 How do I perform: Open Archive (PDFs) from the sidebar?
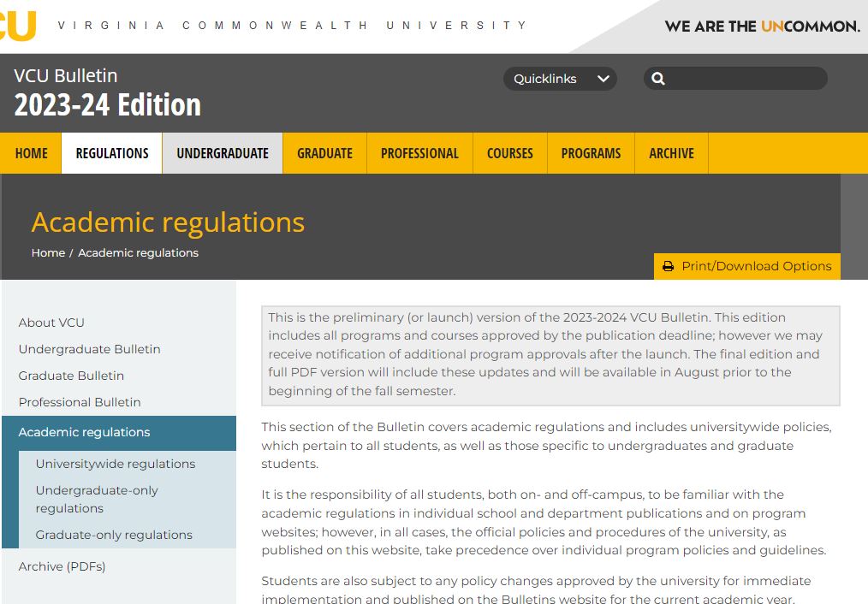(62, 566)
